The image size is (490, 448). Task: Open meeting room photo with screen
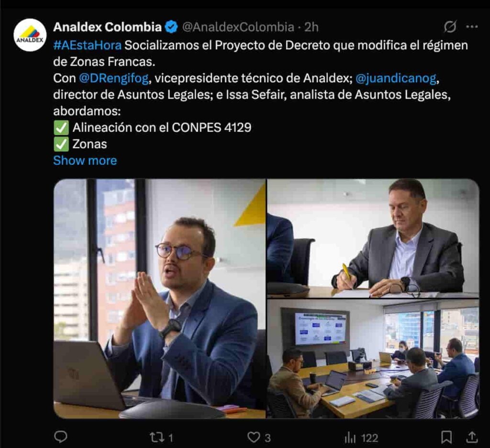click(373, 359)
